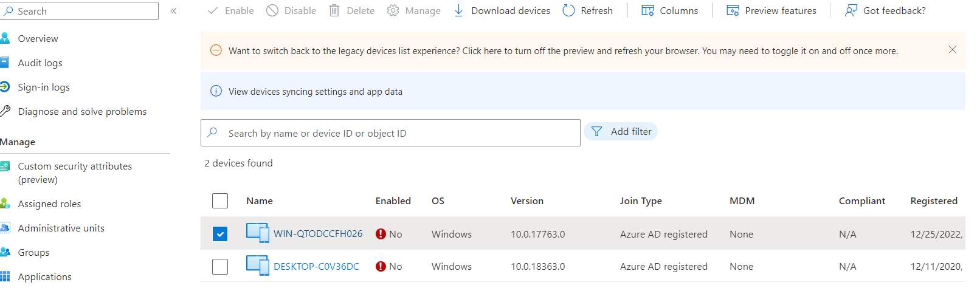
Task: Click the red disabled icon for WIN-QTODCCFH026
Action: (381, 234)
